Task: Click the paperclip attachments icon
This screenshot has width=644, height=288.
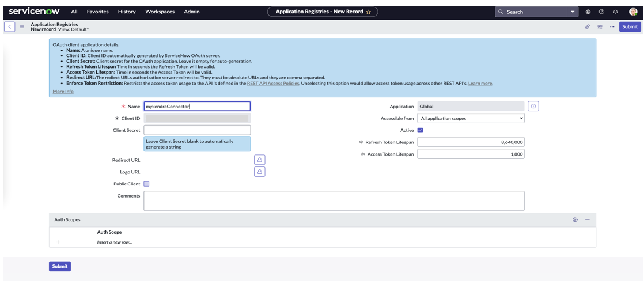Action: click(588, 26)
